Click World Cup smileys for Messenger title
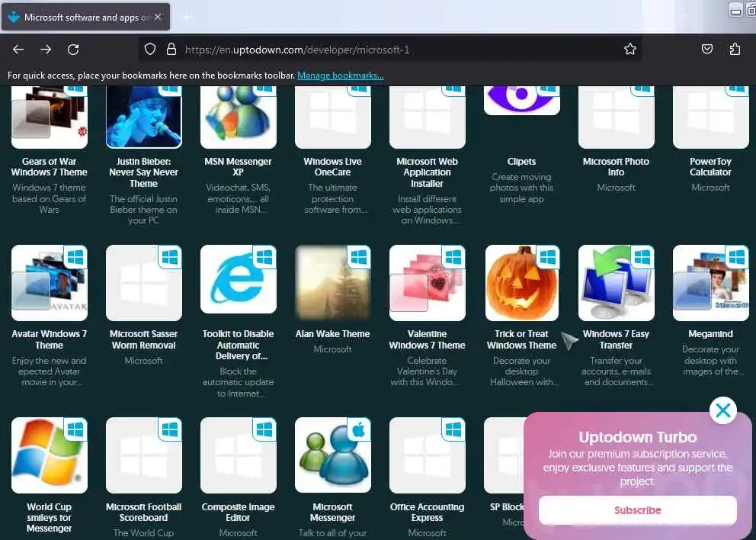Image resolution: width=756 pixels, height=540 pixels. (50, 517)
